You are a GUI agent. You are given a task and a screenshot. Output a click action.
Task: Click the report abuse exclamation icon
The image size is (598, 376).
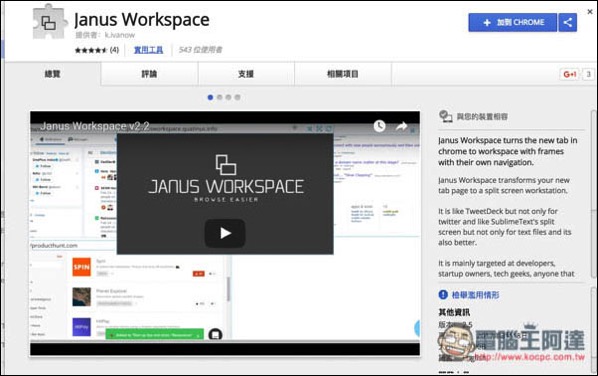443,295
